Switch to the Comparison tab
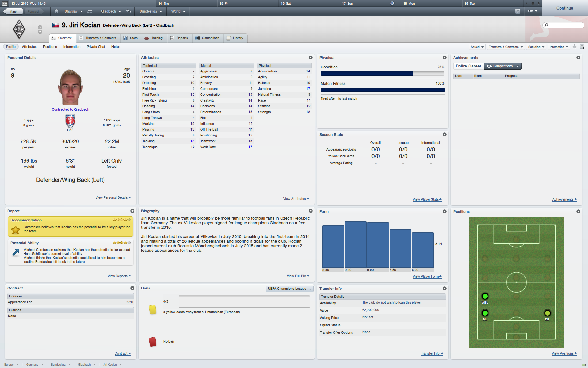 tap(207, 38)
